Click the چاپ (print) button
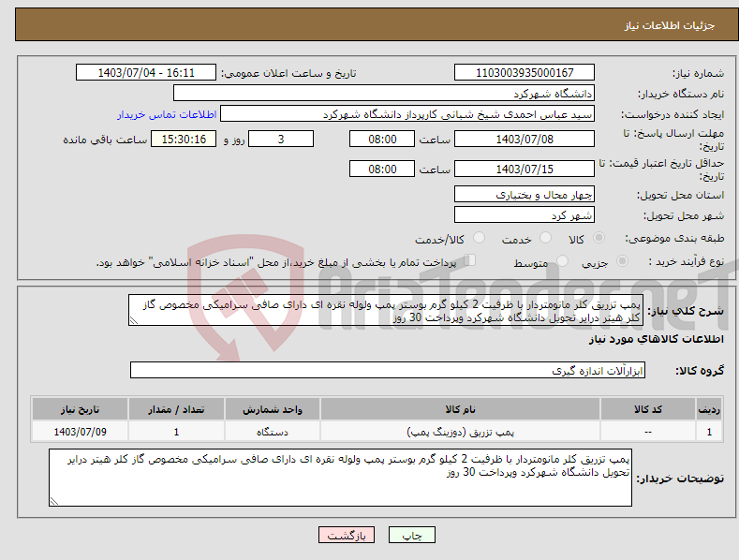Screen dimensions: 739x560 411,535
